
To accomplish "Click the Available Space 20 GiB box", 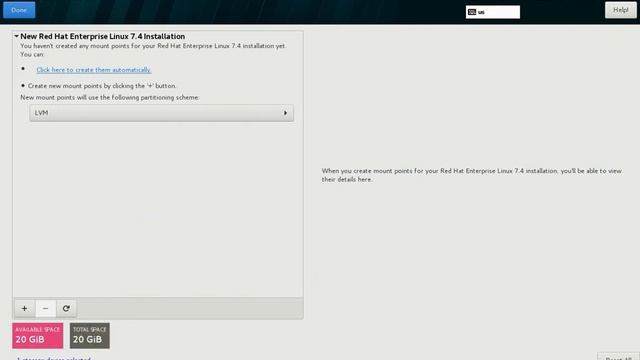I will point(38,336).
